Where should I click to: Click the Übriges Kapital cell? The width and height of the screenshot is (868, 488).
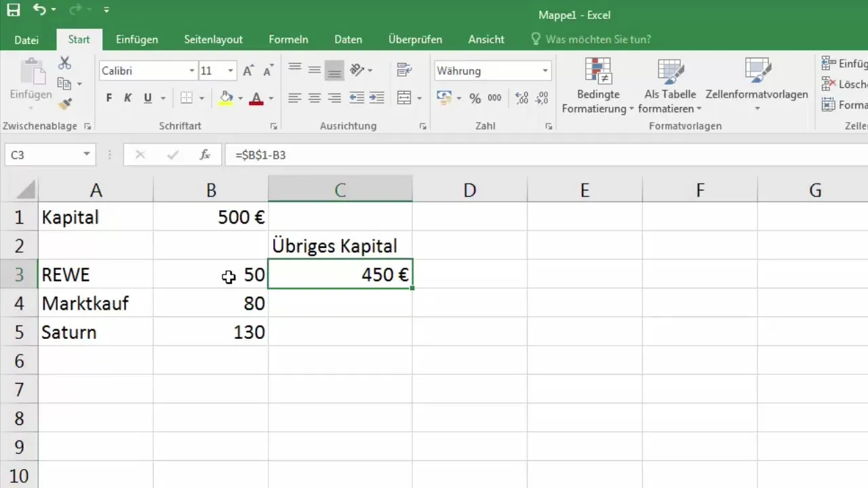(x=340, y=246)
